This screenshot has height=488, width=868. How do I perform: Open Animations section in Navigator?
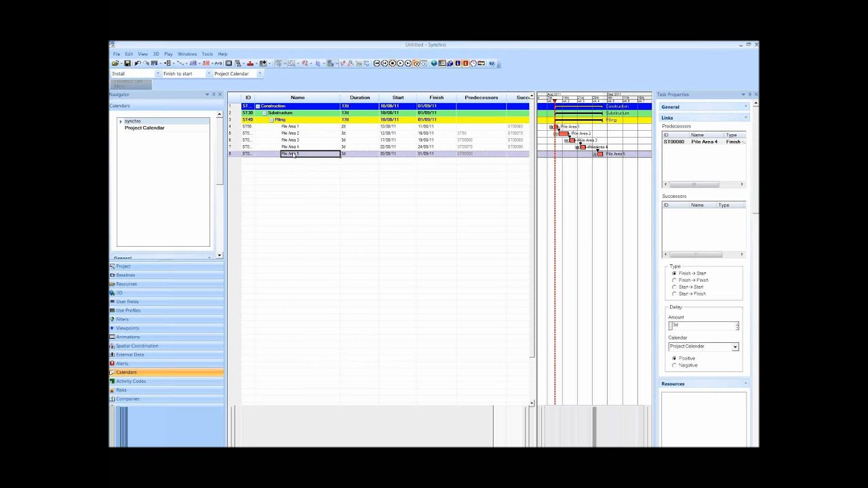[x=166, y=337]
